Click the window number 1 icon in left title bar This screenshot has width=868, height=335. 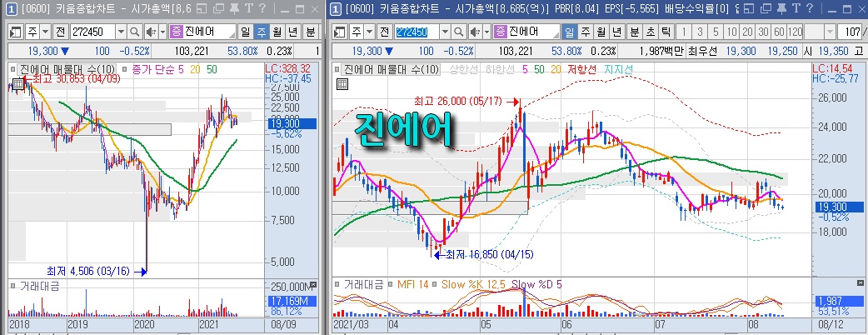[x=12, y=9]
